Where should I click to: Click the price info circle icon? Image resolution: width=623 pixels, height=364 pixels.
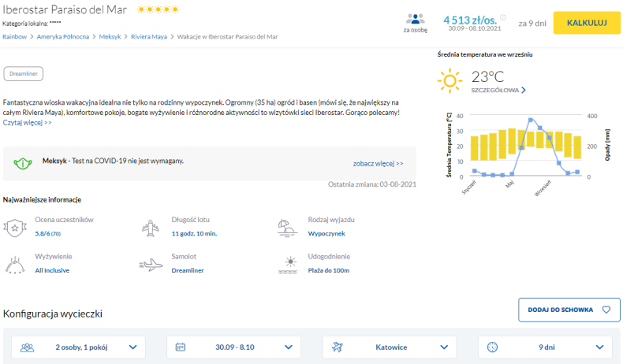[503, 17]
